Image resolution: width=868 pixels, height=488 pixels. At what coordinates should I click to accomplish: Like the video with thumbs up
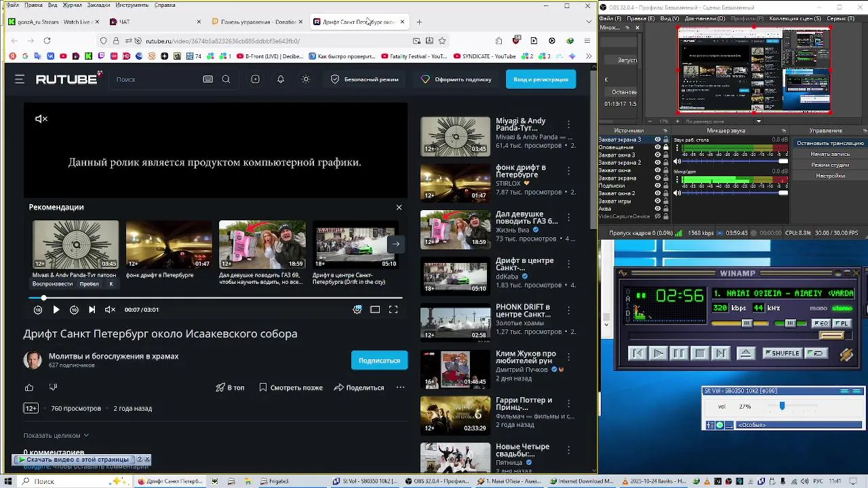pyautogui.click(x=29, y=388)
